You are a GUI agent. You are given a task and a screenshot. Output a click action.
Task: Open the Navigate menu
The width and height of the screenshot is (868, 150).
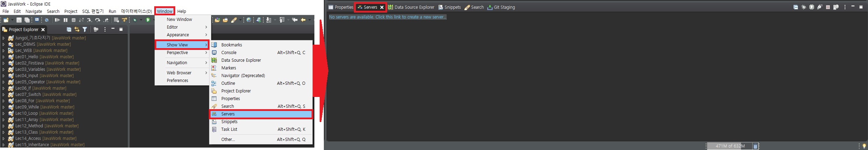[34, 11]
